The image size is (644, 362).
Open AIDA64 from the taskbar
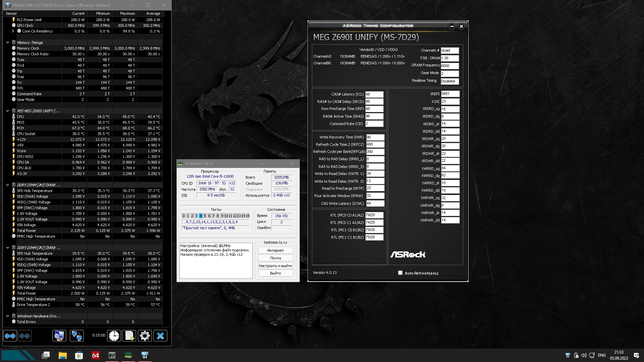coord(96,355)
